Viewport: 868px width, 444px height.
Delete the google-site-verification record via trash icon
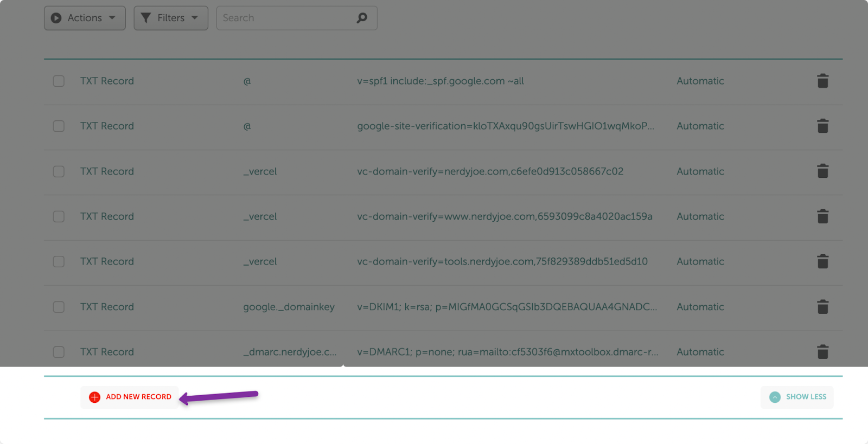pyautogui.click(x=822, y=126)
